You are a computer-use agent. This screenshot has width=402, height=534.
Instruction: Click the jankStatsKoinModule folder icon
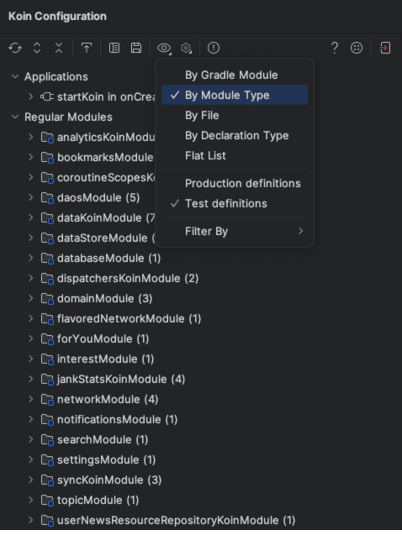(47, 379)
